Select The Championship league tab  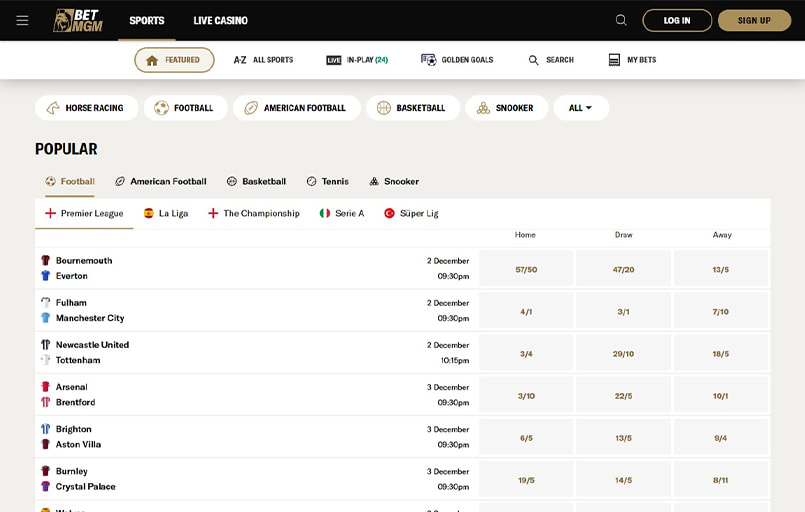[254, 213]
